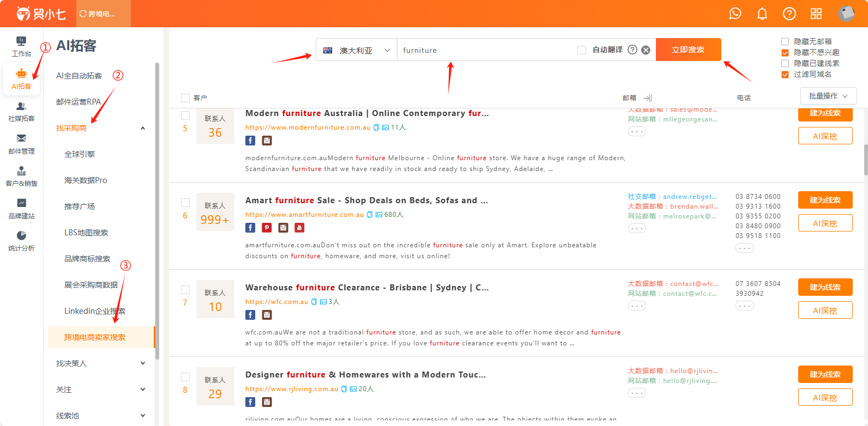The width and height of the screenshot is (868, 426).
Task: Open Amart furniture YouTube icon
Action: [x=300, y=228]
